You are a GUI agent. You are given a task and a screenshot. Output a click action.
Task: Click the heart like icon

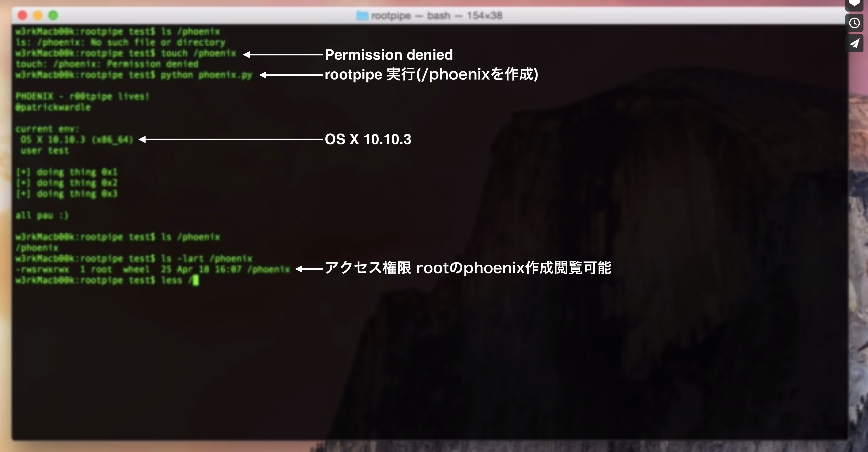click(x=854, y=3)
